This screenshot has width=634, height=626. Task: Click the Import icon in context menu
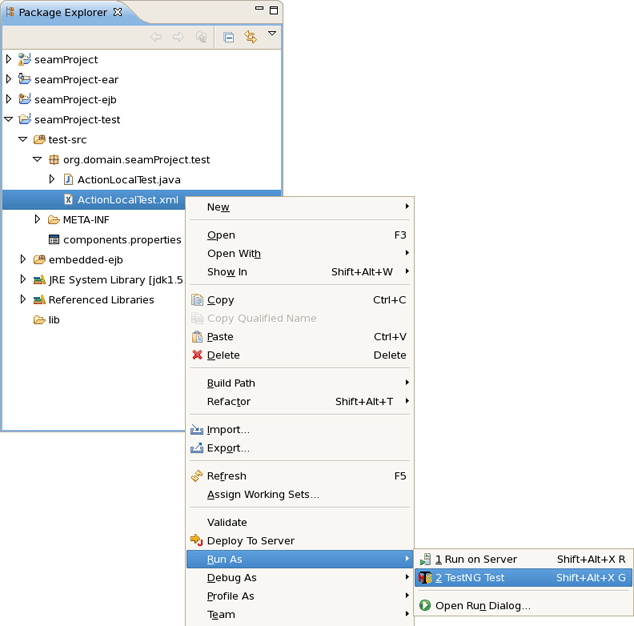tap(197, 430)
